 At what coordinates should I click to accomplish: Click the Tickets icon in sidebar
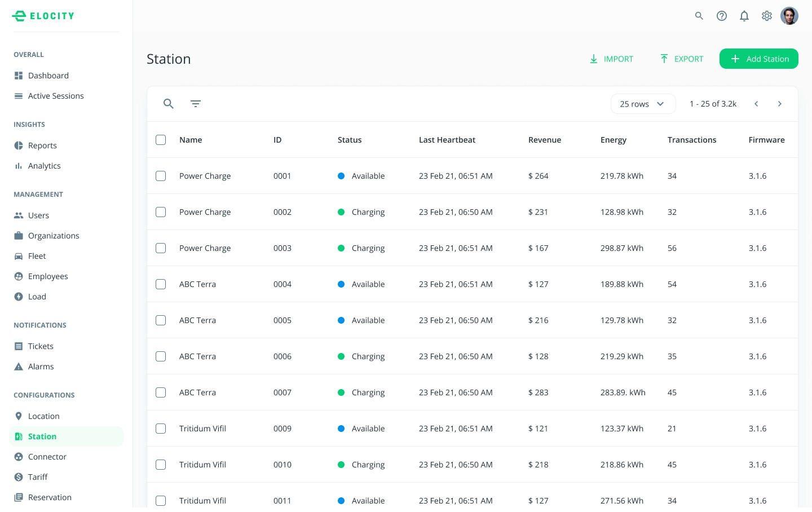(19, 346)
